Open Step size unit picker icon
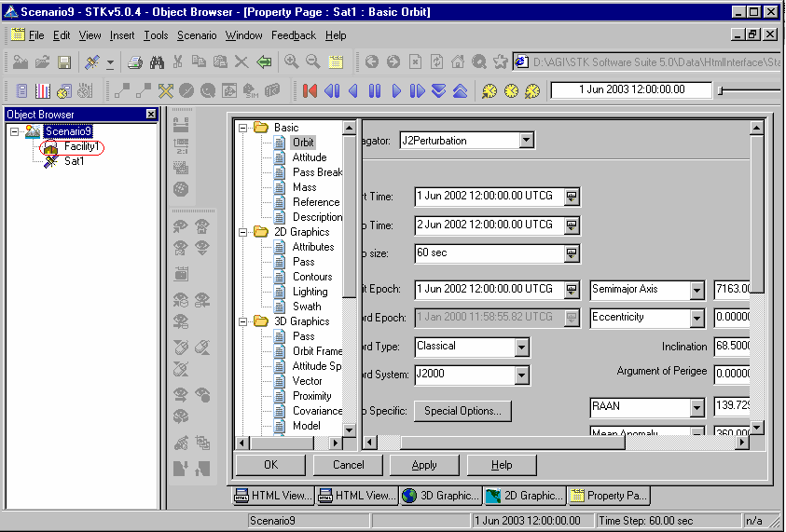This screenshot has height=532, width=786. click(x=572, y=253)
